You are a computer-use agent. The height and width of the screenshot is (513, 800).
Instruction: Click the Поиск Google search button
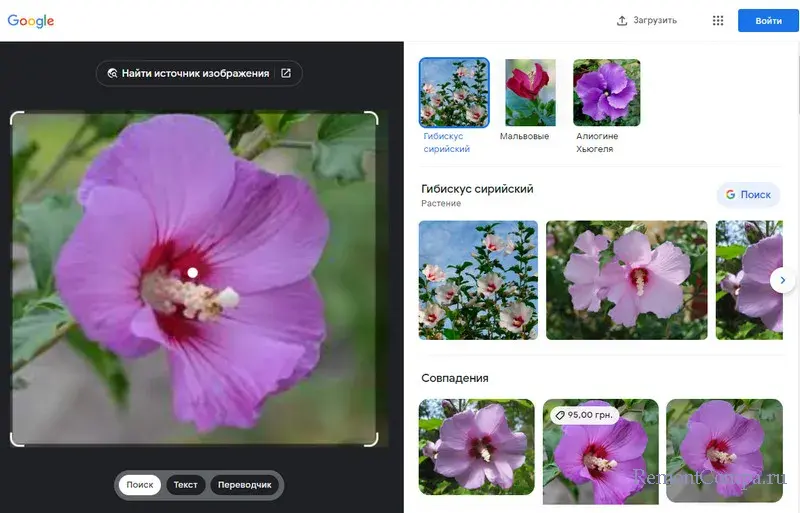coord(748,194)
